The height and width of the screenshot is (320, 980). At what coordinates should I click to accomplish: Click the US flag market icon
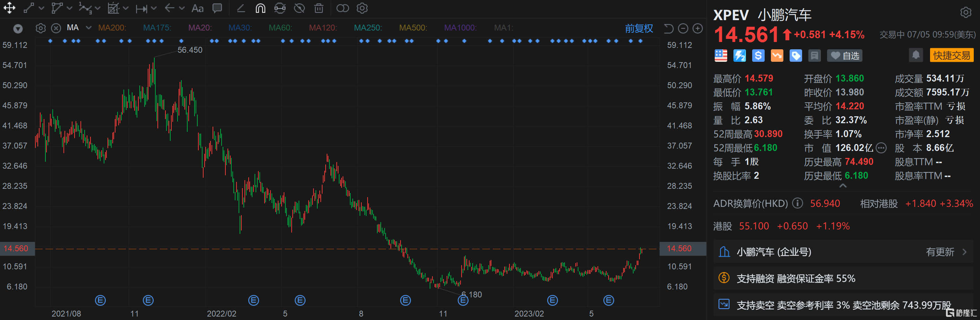pos(721,56)
